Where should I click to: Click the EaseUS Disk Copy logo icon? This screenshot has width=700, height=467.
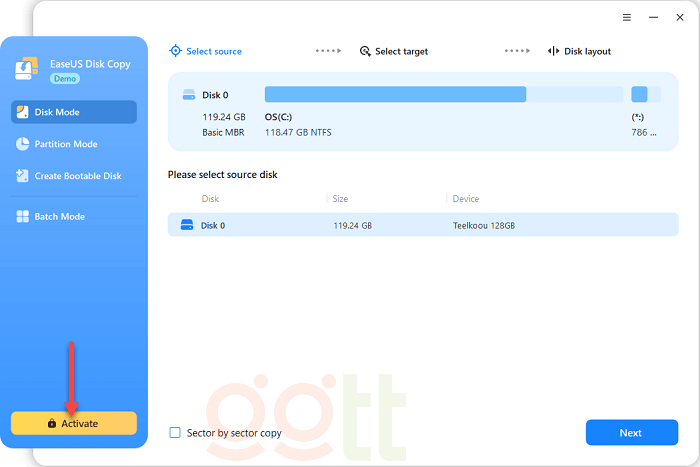(26, 69)
